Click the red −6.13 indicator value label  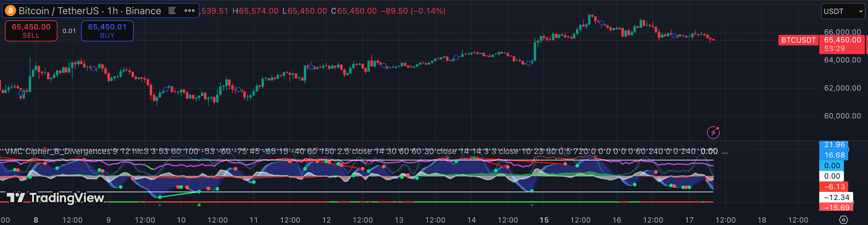pyautogui.click(x=834, y=187)
